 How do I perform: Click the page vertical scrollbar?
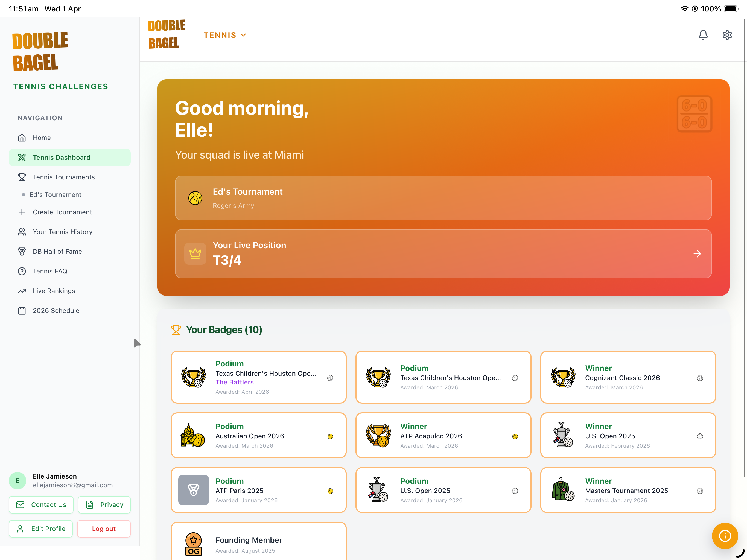coord(744,248)
